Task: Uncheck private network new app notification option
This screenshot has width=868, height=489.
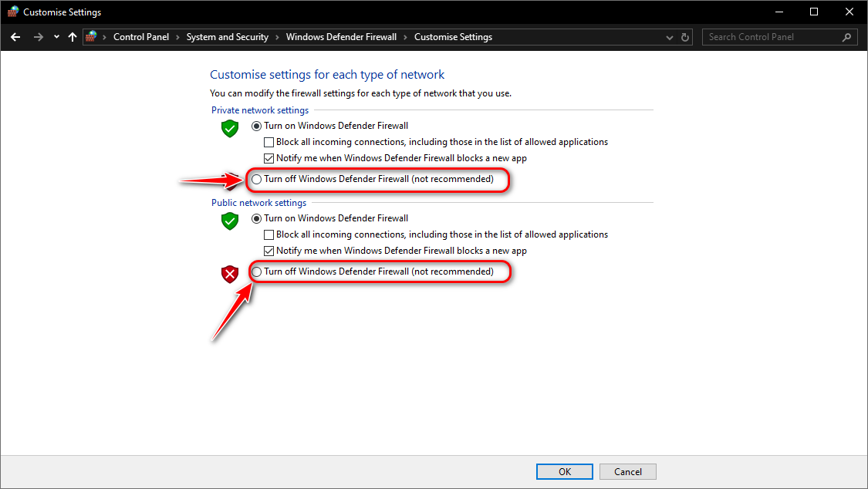Action: [x=269, y=157]
